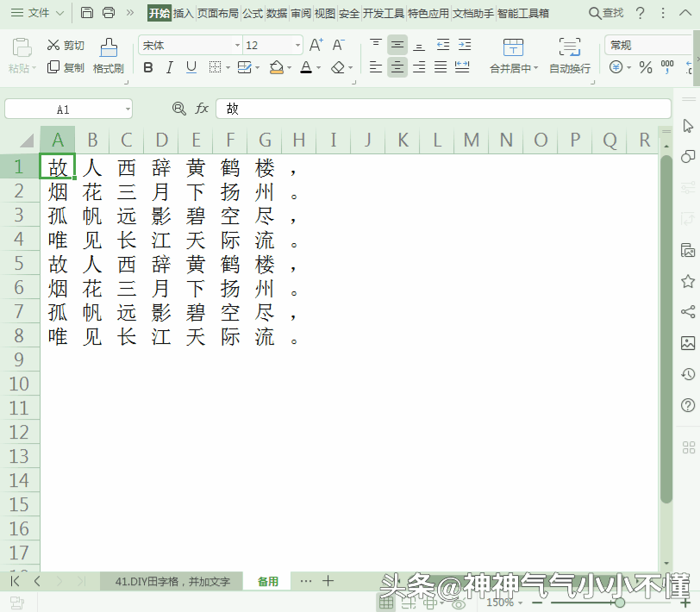Click the Paste (粘贴) clipboard icon
The width and height of the screenshot is (700, 612).
tap(22, 48)
